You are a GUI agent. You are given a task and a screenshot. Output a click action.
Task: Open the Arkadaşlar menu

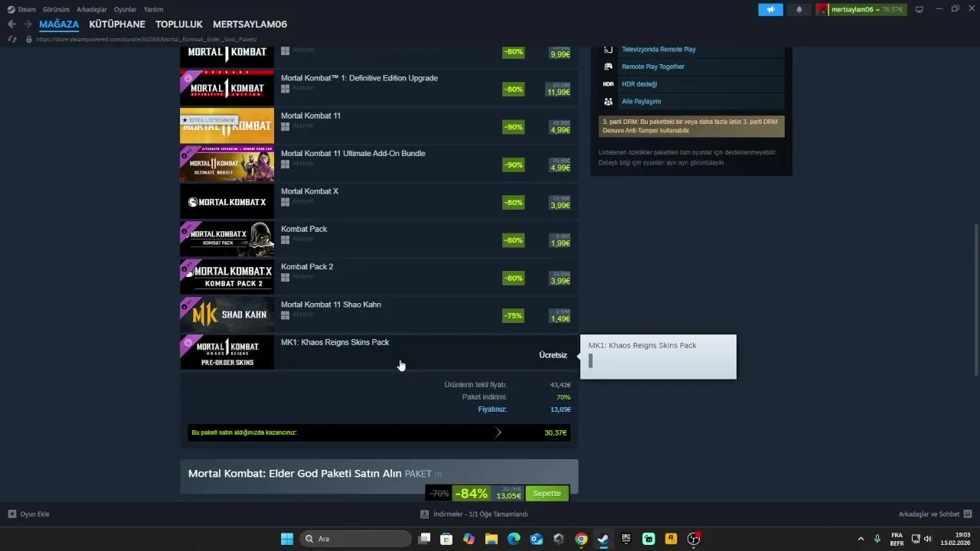(x=92, y=9)
